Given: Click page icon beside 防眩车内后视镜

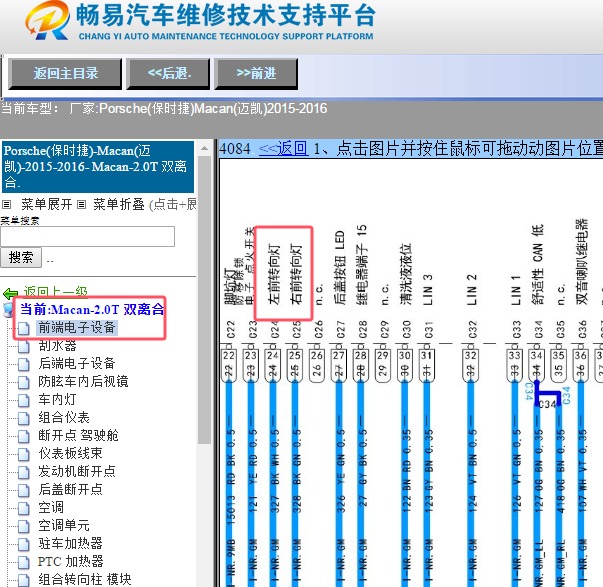Looking at the screenshot, I should [x=23, y=382].
